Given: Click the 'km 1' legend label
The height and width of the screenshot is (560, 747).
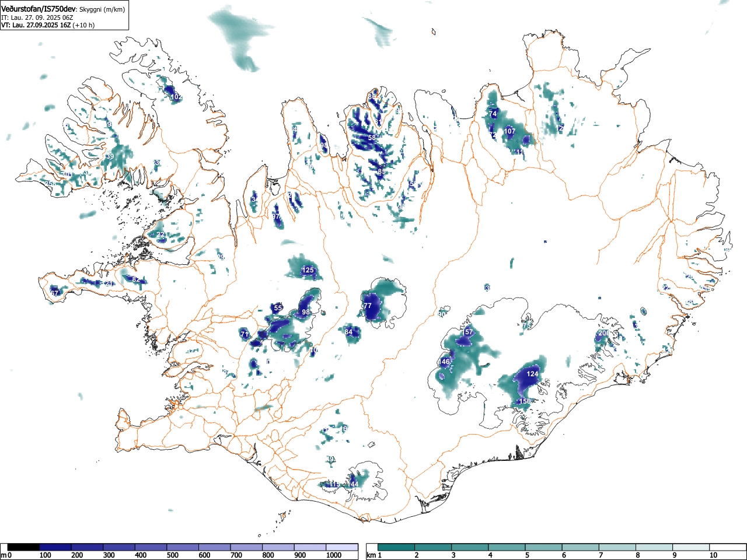Looking at the screenshot, I should click(374, 555).
